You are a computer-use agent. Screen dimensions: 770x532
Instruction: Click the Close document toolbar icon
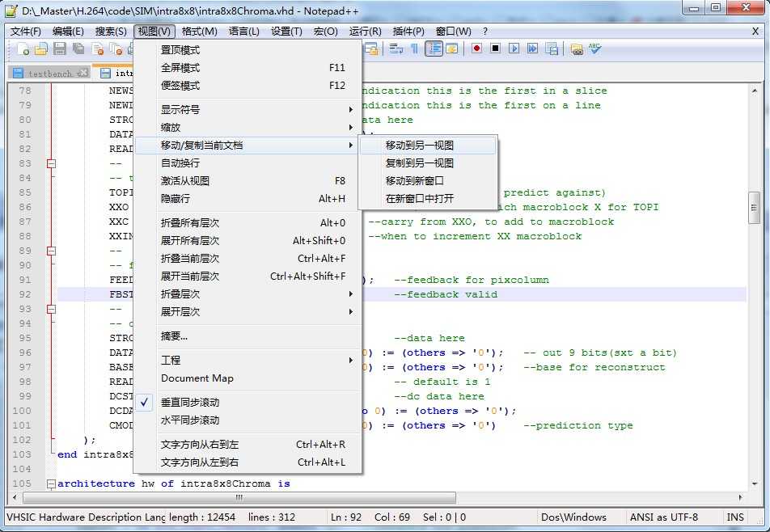coord(98,49)
